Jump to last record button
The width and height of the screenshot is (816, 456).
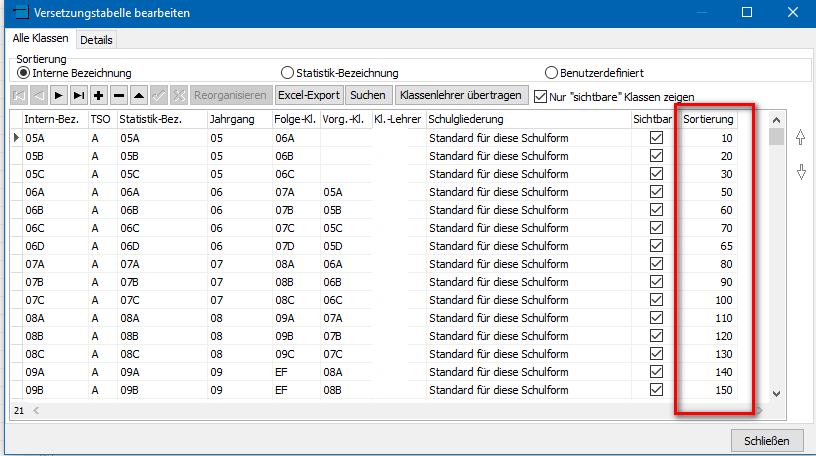(x=79, y=95)
